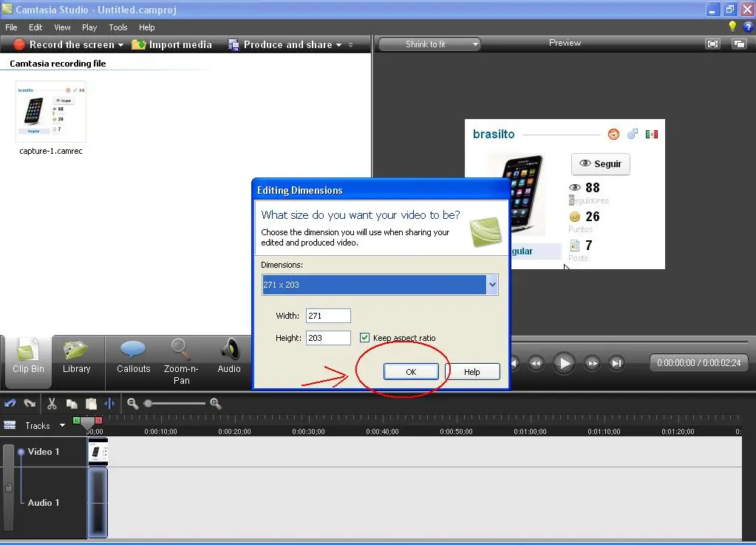The image size is (756, 545).
Task: Detach the preview window icon
Action: pyautogui.click(x=739, y=44)
